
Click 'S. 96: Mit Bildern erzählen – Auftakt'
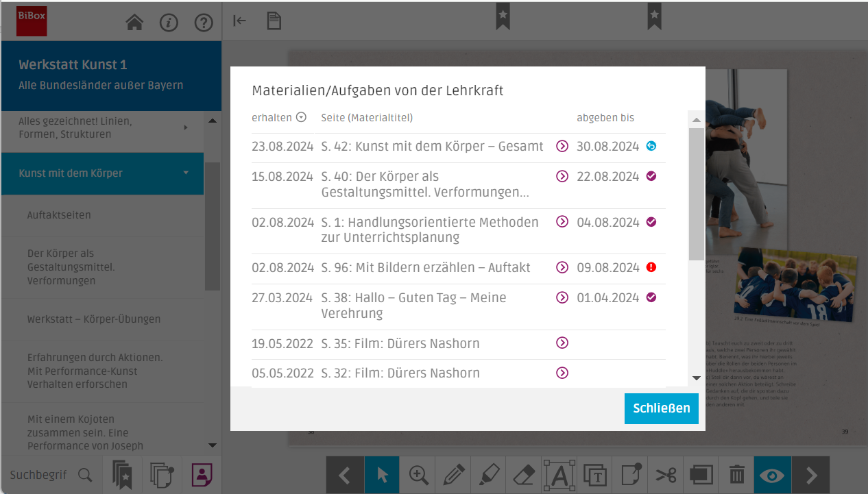[x=425, y=267]
